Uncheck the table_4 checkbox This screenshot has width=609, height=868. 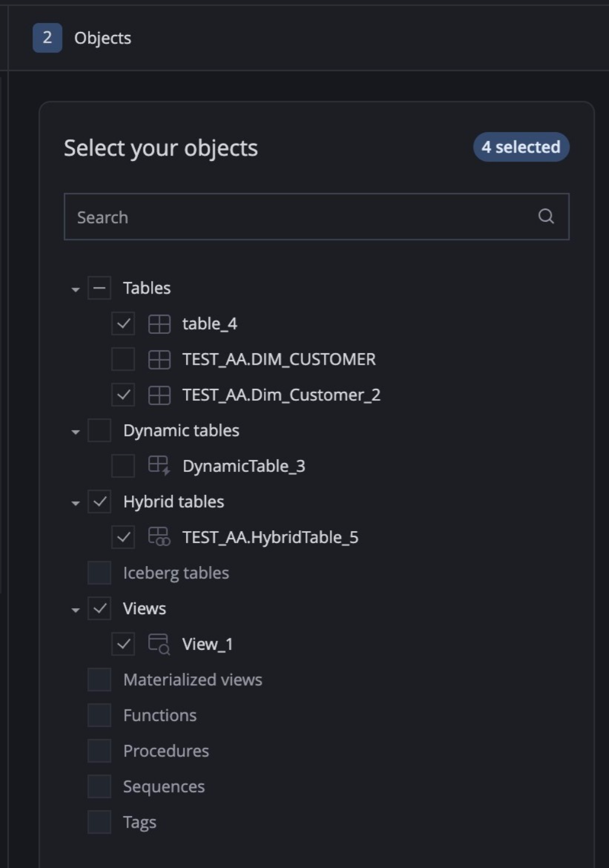click(x=123, y=324)
